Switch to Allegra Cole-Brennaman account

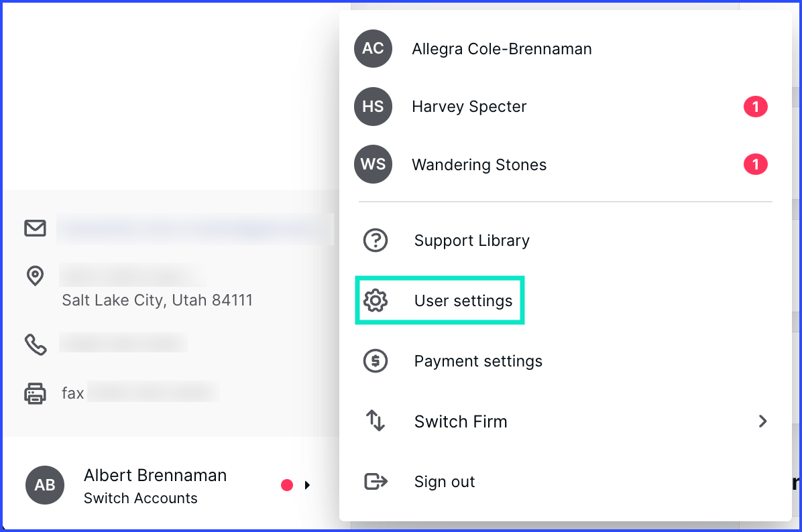pos(501,49)
